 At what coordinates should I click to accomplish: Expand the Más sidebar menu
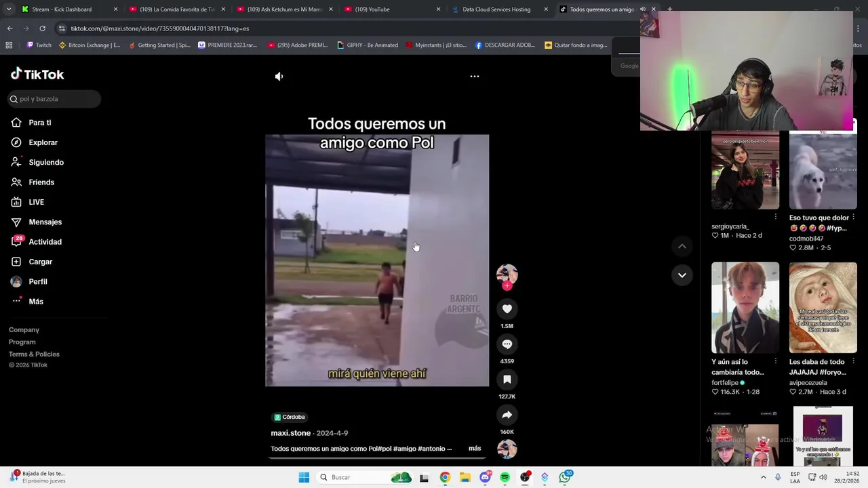click(x=35, y=302)
